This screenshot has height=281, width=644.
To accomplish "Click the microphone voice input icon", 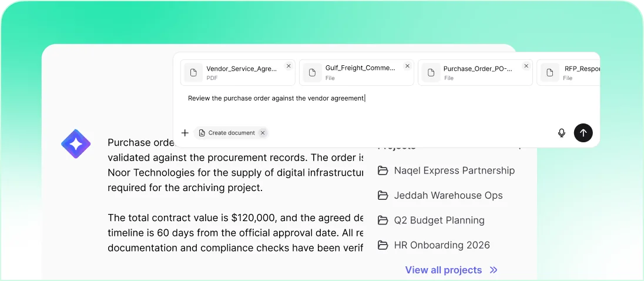I will click(561, 133).
